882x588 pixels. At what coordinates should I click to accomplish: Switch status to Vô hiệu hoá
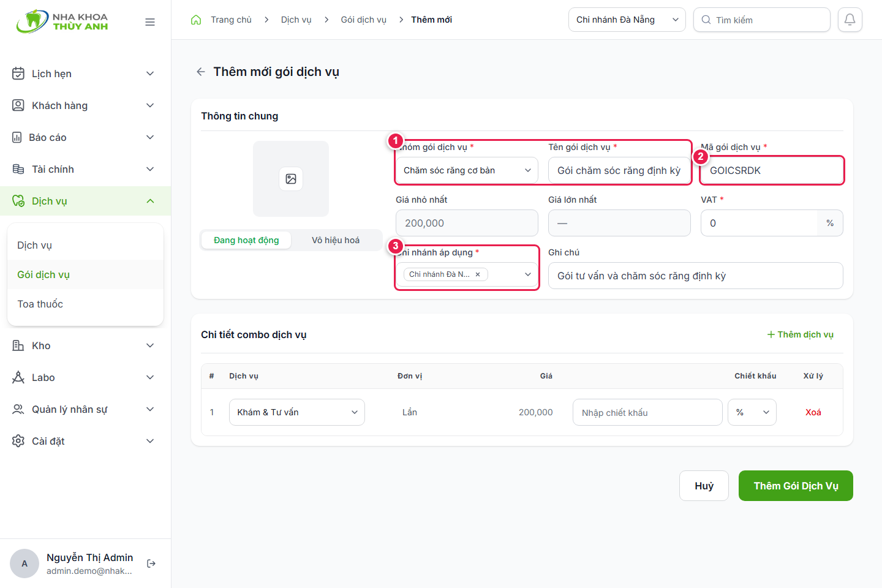(336, 240)
